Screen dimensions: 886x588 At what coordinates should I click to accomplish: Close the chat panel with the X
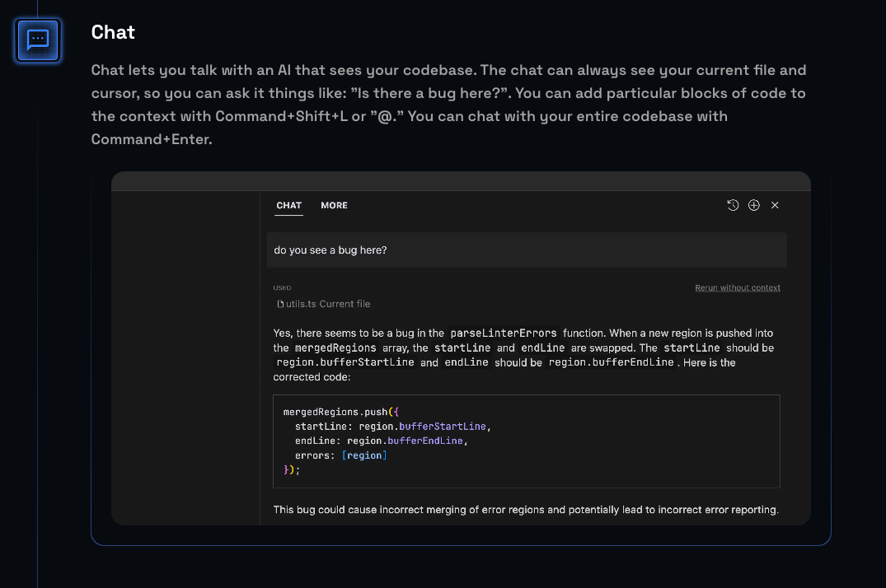[775, 205]
